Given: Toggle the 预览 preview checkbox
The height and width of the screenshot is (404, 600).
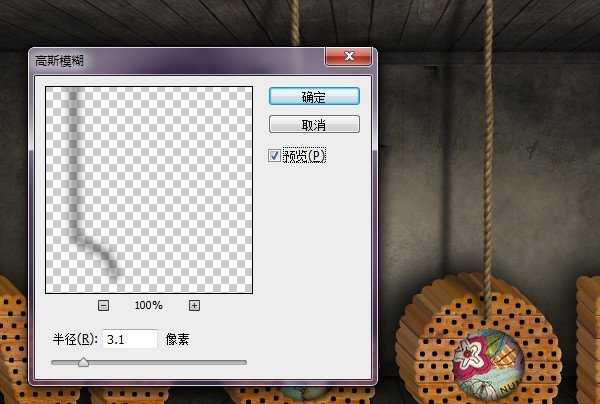Looking at the screenshot, I should click(x=275, y=155).
